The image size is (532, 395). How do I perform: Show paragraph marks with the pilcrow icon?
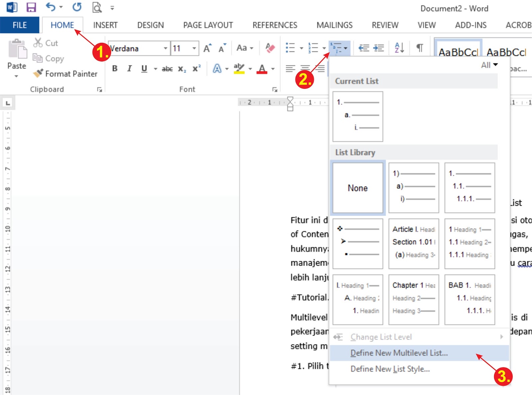420,48
